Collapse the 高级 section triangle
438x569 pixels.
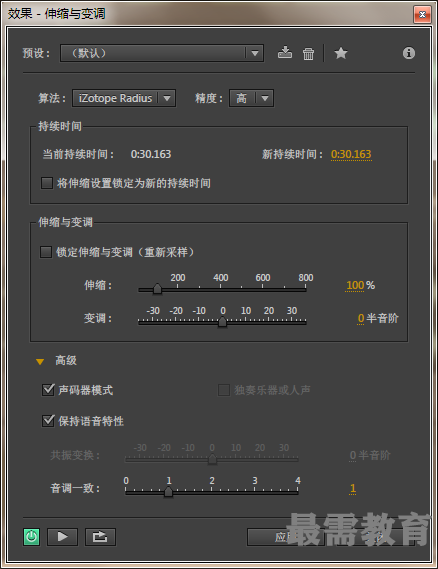click(x=40, y=361)
